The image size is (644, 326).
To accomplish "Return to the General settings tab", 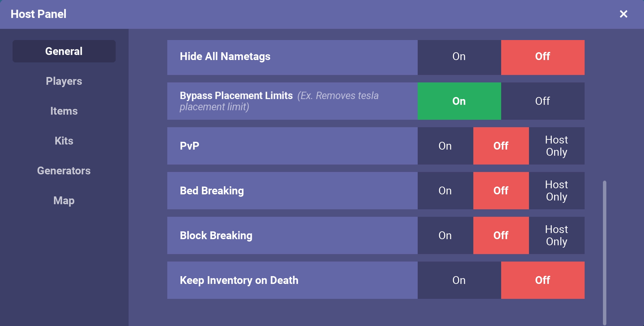I will (x=64, y=51).
